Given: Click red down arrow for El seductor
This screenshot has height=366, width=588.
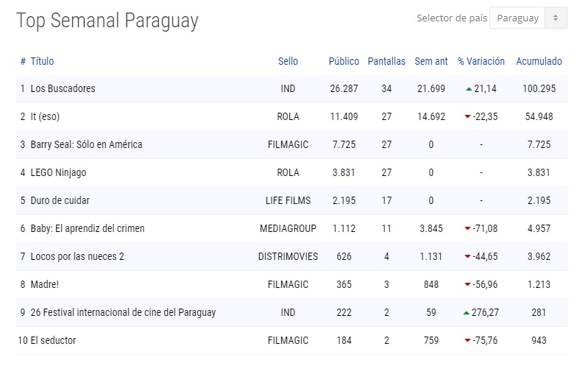Looking at the screenshot, I should click(x=467, y=341).
